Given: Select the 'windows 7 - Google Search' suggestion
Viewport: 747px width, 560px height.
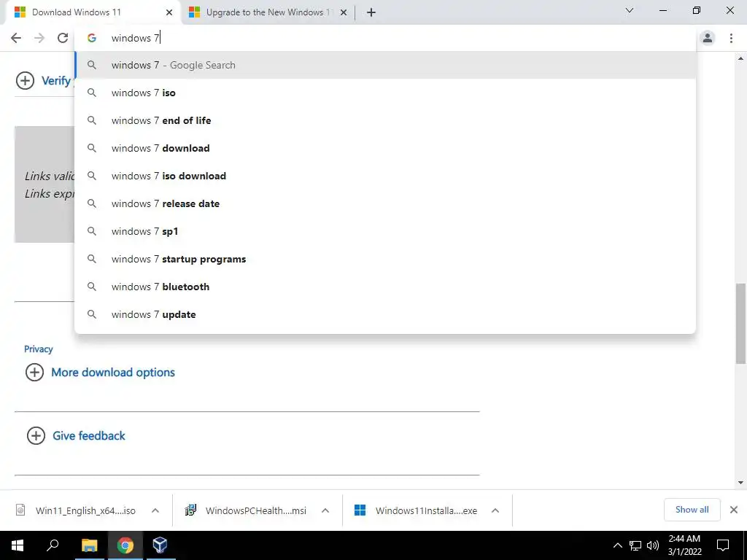Looking at the screenshot, I should (385, 65).
